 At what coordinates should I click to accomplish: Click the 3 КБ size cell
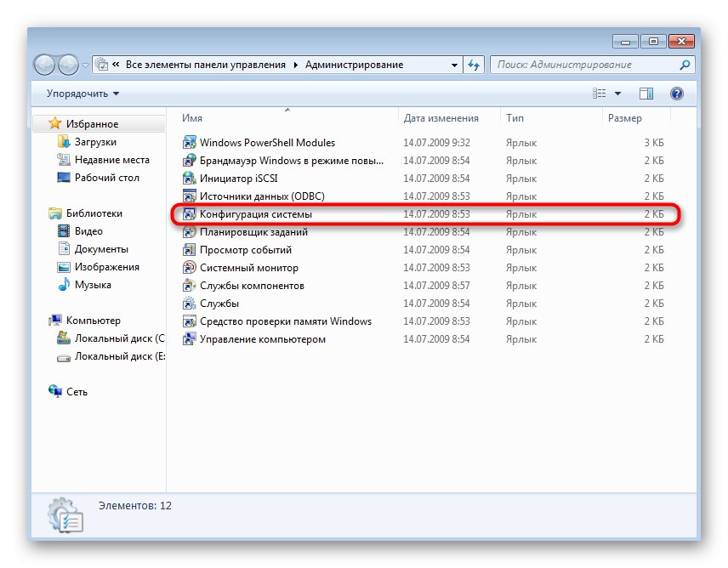click(x=654, y=143)
